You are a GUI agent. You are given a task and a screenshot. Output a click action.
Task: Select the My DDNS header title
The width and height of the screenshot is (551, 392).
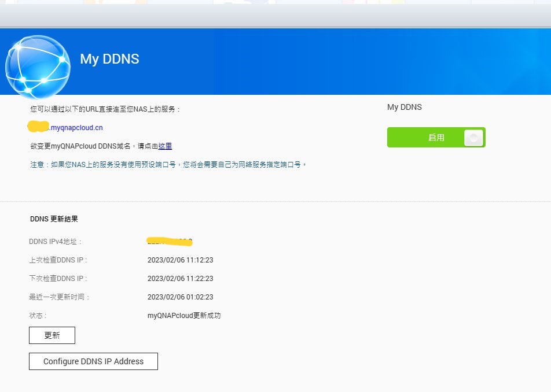(x=109, y=59)
